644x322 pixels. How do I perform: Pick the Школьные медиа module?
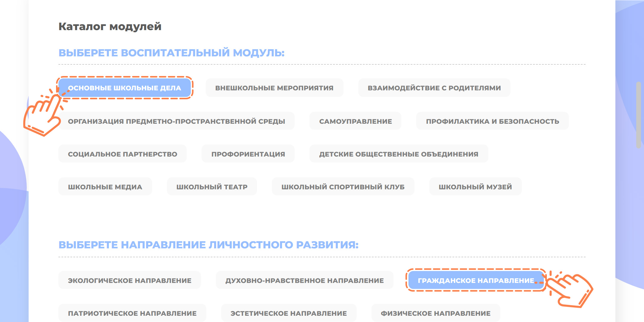tap(105, 187)
